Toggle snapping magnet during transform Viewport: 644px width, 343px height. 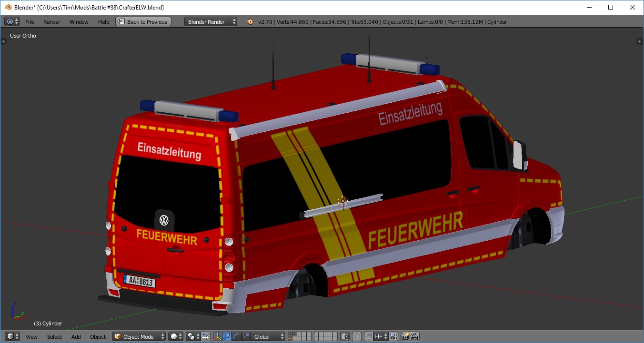click(368, 336)
